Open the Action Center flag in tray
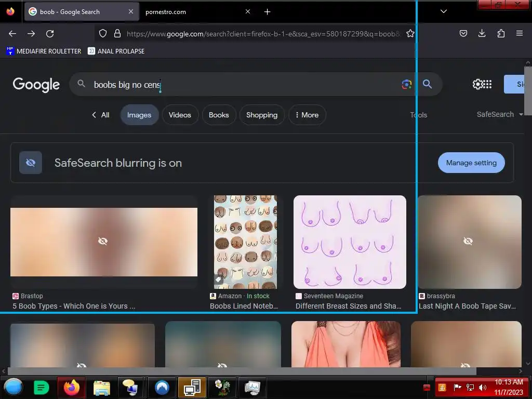The height and width of the screenshot is (399, 532). tap(457, 388)
